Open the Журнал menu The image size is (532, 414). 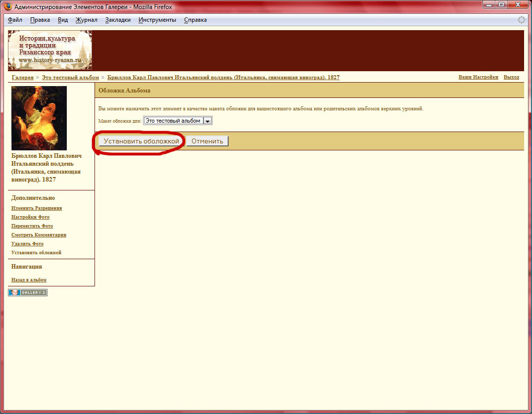(87, 20)
